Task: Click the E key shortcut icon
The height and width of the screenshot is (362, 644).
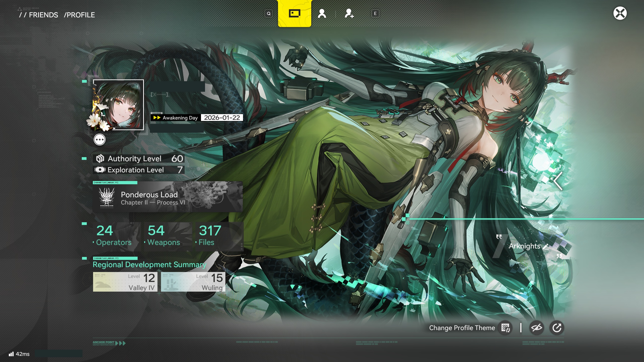Action: (x=375, y=14)
